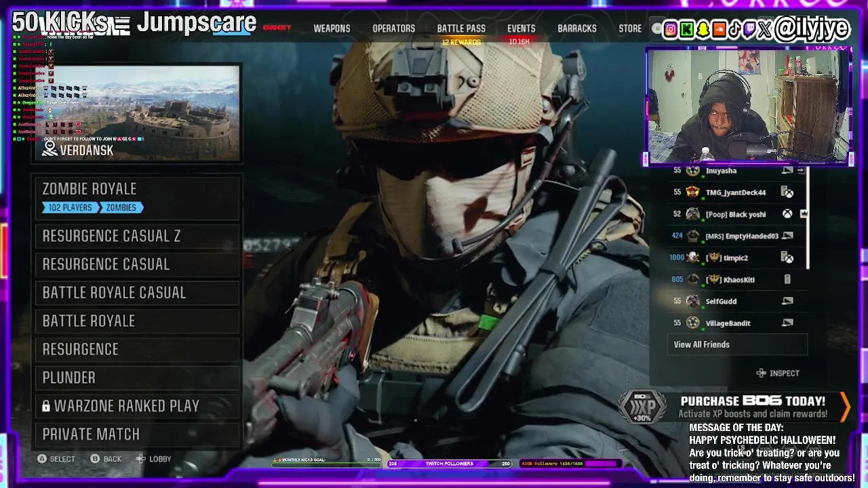This screenshot has width=868, height=488.
Task: Click the Xbox icon next to Black yoshi
Action: pyautogui.click(x=787, y=214)
